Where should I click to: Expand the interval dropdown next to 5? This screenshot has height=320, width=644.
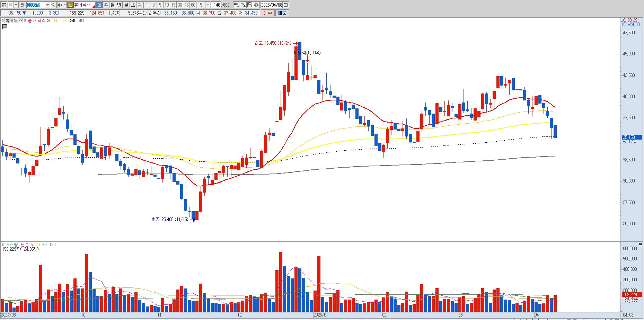tap(208, 5)
